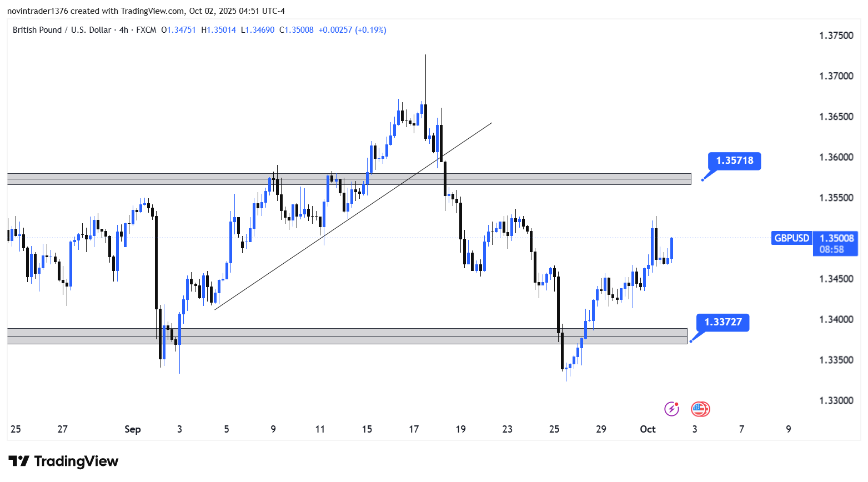The height and width of the screenshot is (482, 868).
Task: Click the 4h timeframe label in chart legend
Action: [x=123, y=30]
